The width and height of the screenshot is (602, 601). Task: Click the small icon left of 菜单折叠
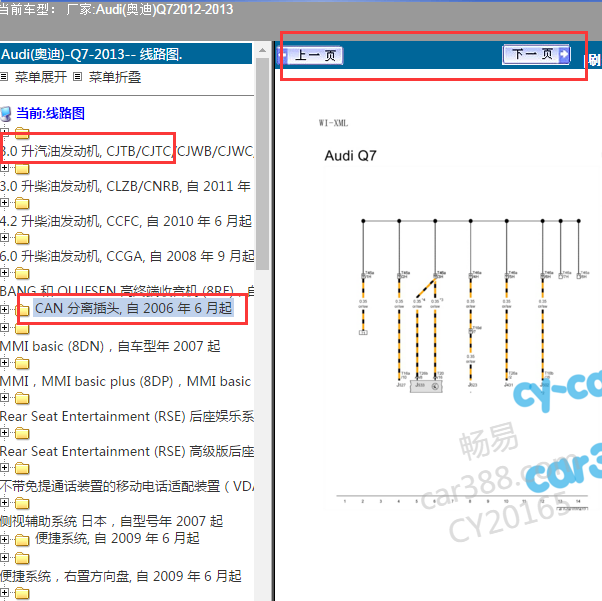[x=78, y=77]
